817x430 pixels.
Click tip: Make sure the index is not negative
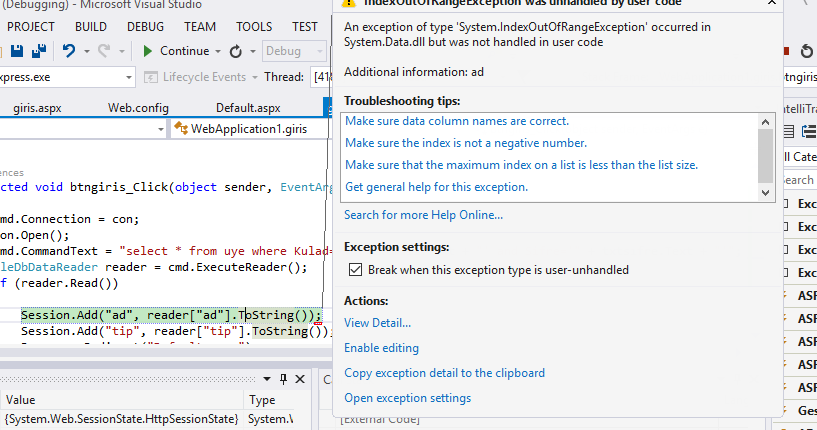click(x=466, y=143)
